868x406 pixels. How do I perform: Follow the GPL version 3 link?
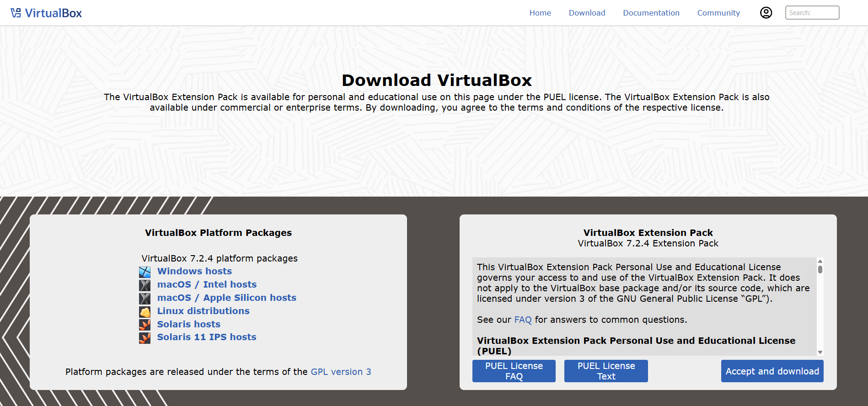pos(341,372)
